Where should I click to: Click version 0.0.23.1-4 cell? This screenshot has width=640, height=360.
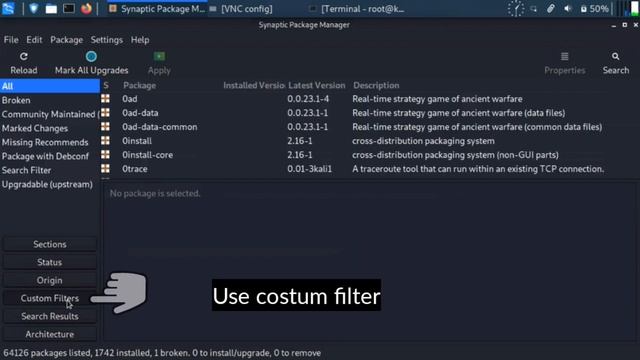click(308, 99)
